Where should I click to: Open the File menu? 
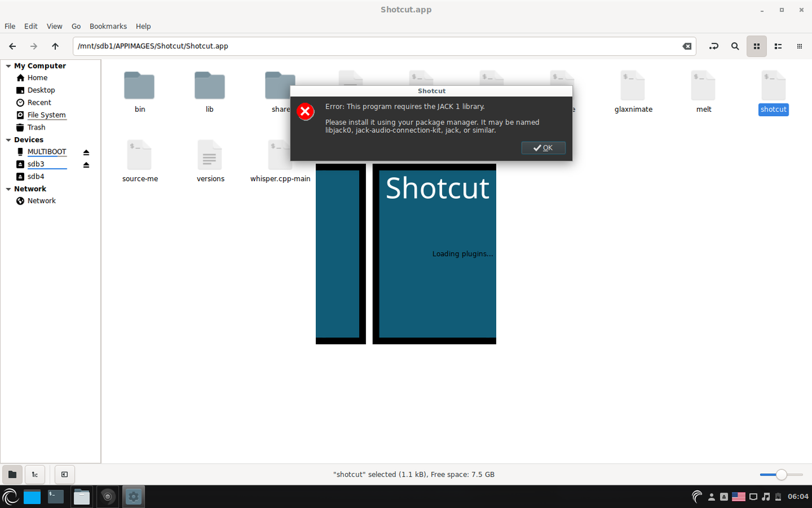[x=10, y=26]
